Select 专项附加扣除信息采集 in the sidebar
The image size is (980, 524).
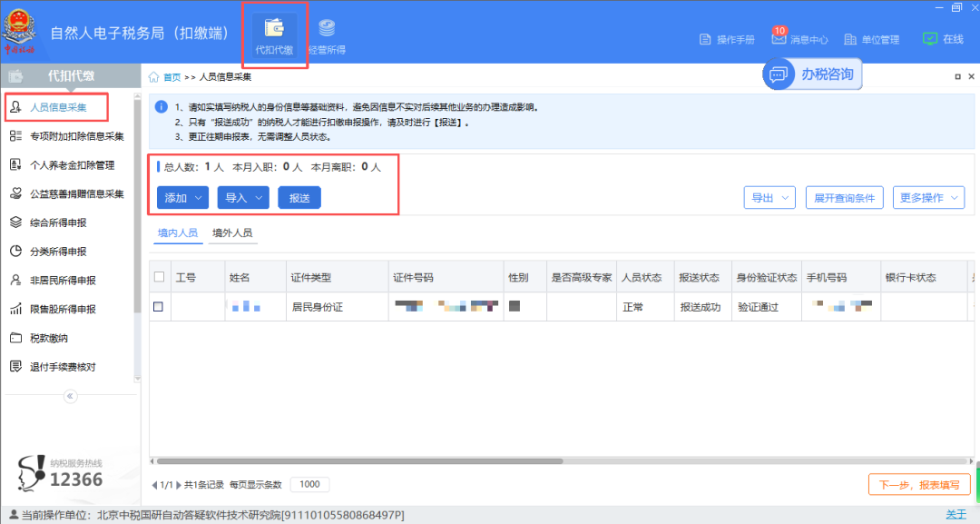point(76,136)
